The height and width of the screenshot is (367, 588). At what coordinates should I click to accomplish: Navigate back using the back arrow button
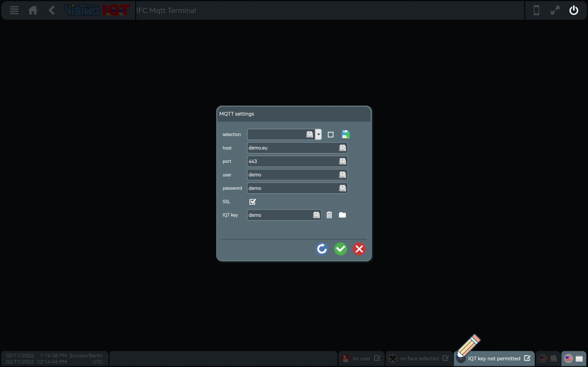pyautogui.click(x=52, y=10)
